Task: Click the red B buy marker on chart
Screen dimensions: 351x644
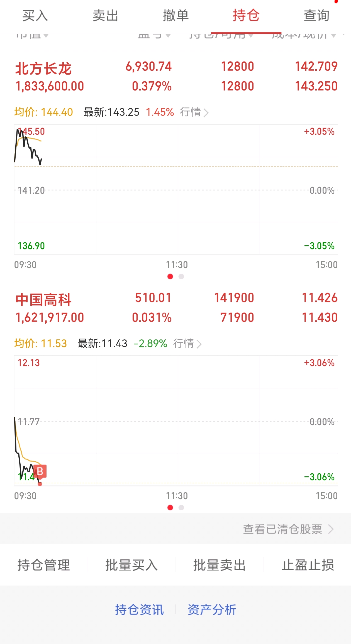Action: coord(40,471)
